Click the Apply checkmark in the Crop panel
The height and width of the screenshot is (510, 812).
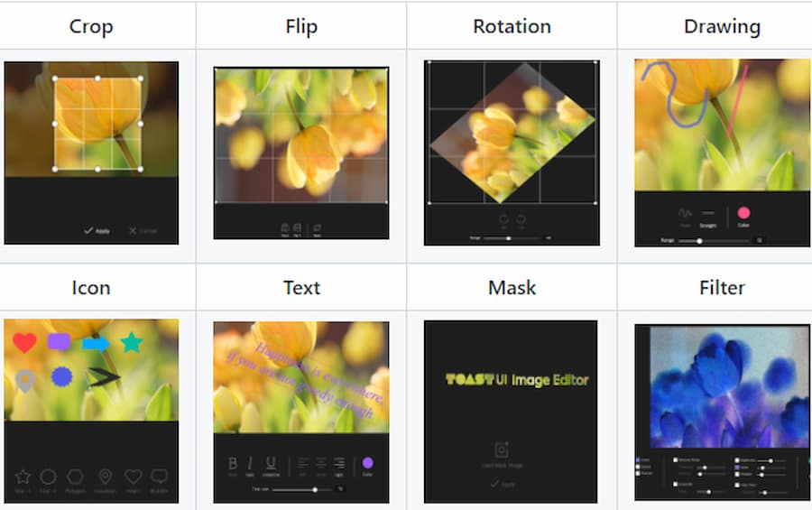(97, 231)
